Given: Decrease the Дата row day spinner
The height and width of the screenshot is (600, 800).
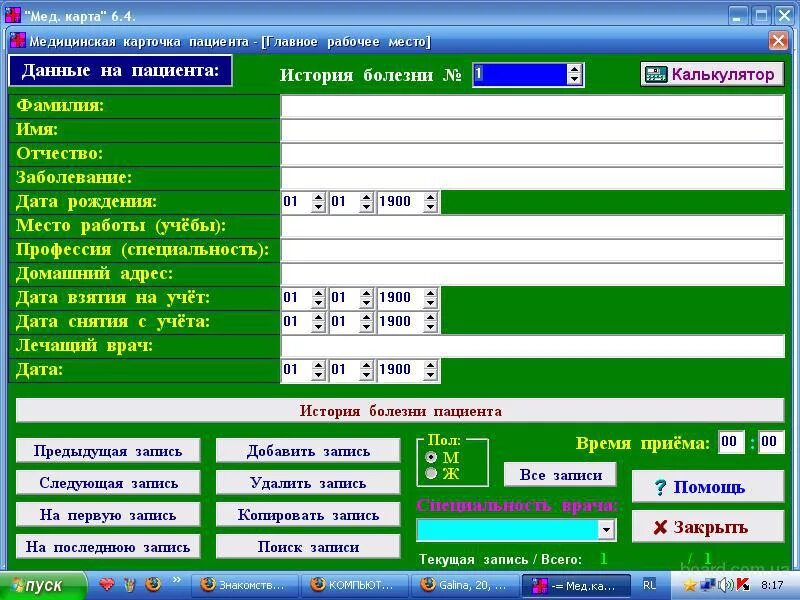Looking at the screenshot, I should coord(318,375).
